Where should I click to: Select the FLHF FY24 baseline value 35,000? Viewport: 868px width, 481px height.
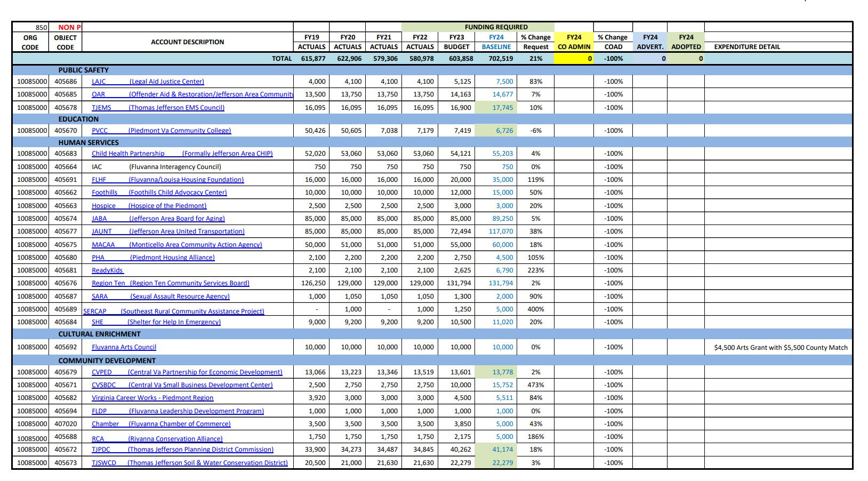click(x=503, y=180)
